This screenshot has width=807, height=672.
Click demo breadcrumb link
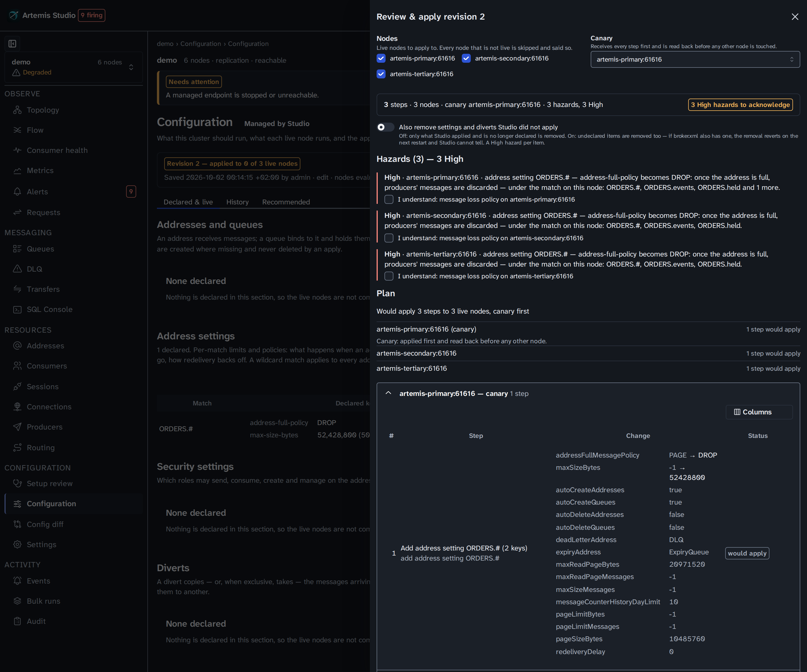pos(165,44)
